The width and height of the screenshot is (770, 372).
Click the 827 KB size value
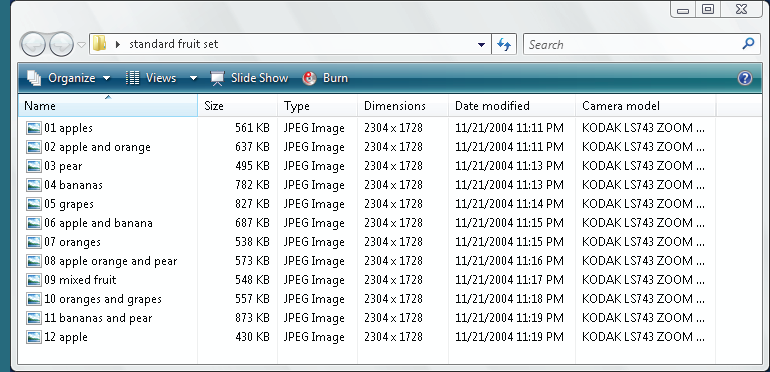point(252,204)
